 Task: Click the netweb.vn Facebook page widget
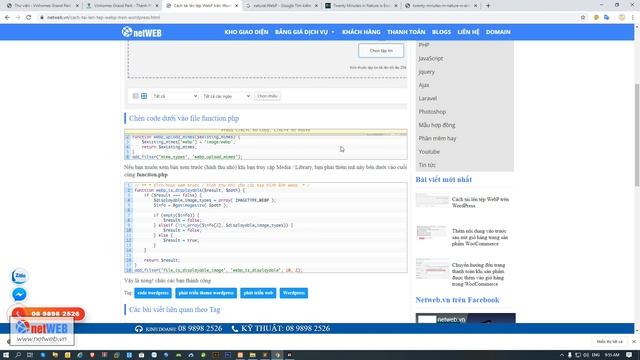[465, 318]
